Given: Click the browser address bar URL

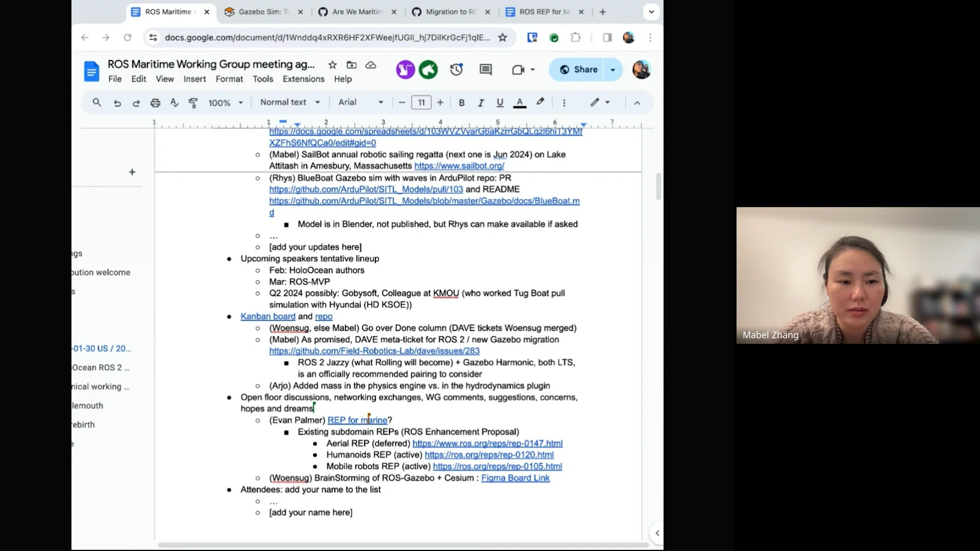Looking at the screenshot, I should pos(327,37).
